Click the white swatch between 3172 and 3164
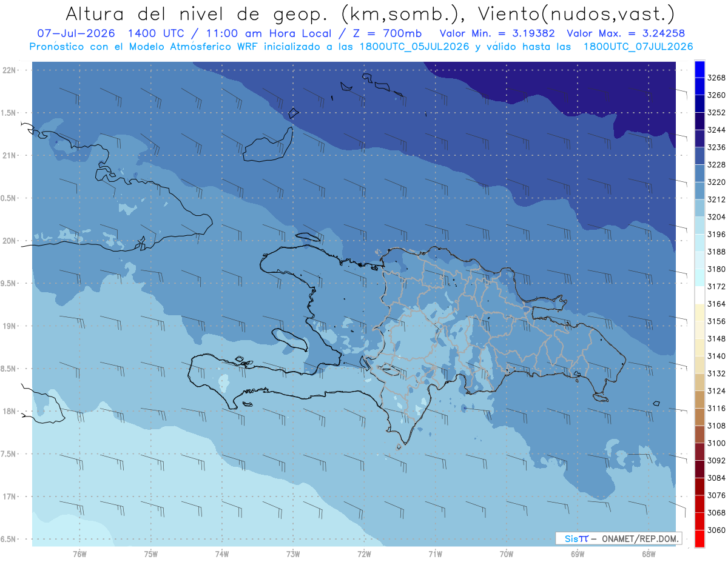 tap(699, 295)
